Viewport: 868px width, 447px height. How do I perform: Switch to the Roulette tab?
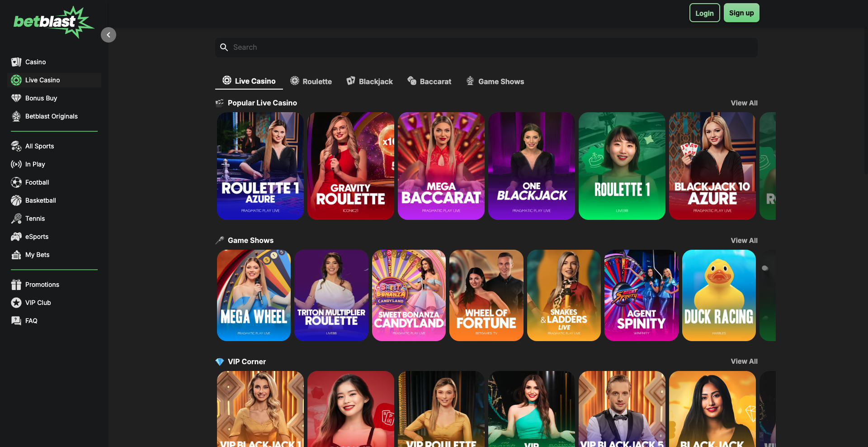click(x=311, y=81)
